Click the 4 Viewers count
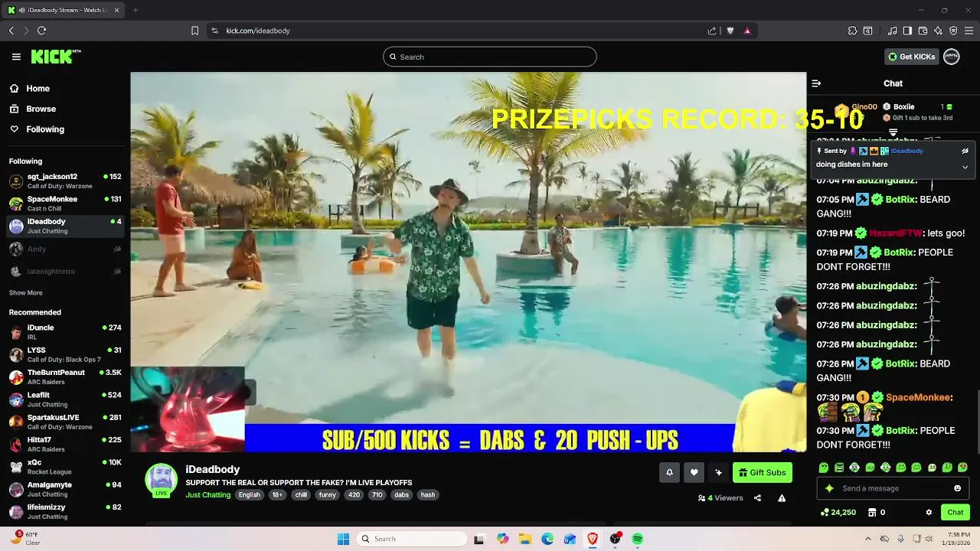 pos(720,498)
